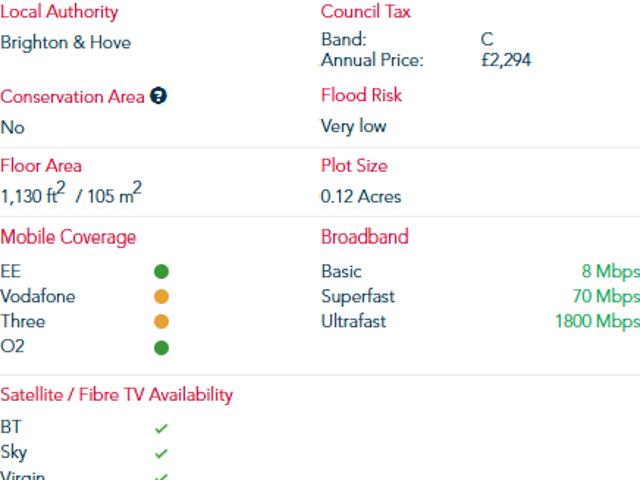Click the £2,294 annual price value
This screenshot has width=640, height=480.
[x=506, y=60]
